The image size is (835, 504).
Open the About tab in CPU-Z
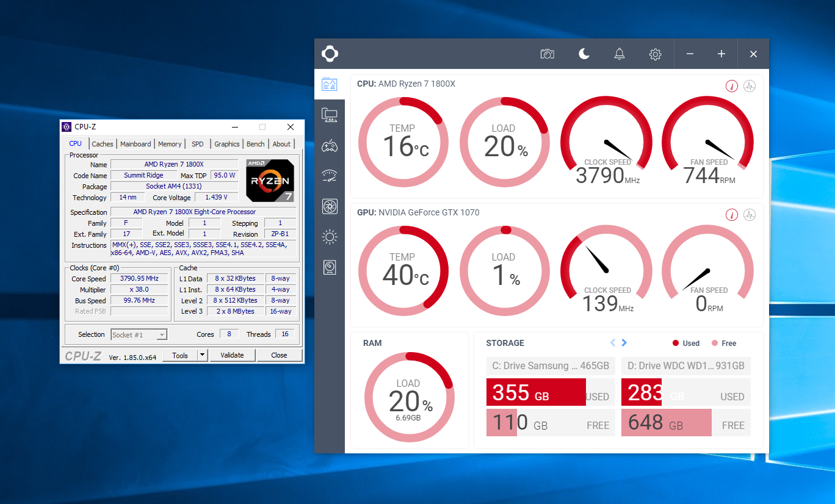click(282, 144)
